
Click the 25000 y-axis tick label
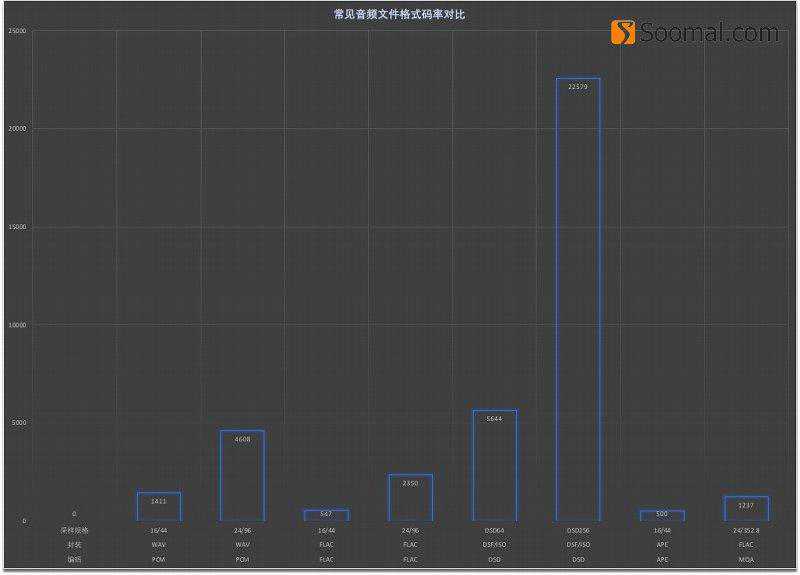point(17,31)
